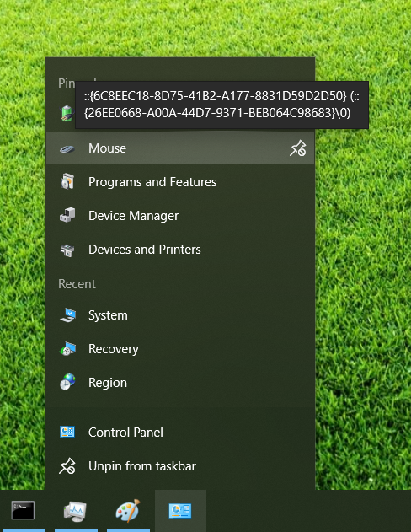
Task: Click the battery Power Options pinned icon
Action: [67, 113]
